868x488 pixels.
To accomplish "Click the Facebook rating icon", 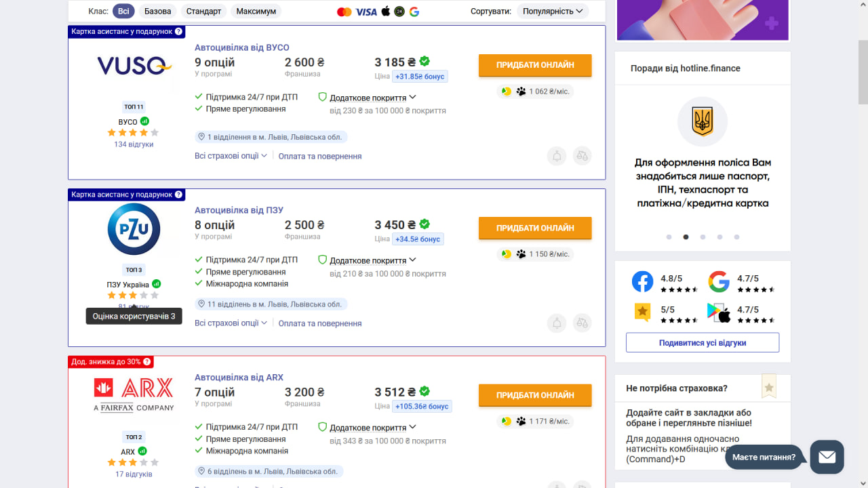I will pyautogui.click(x=642, y=281).
